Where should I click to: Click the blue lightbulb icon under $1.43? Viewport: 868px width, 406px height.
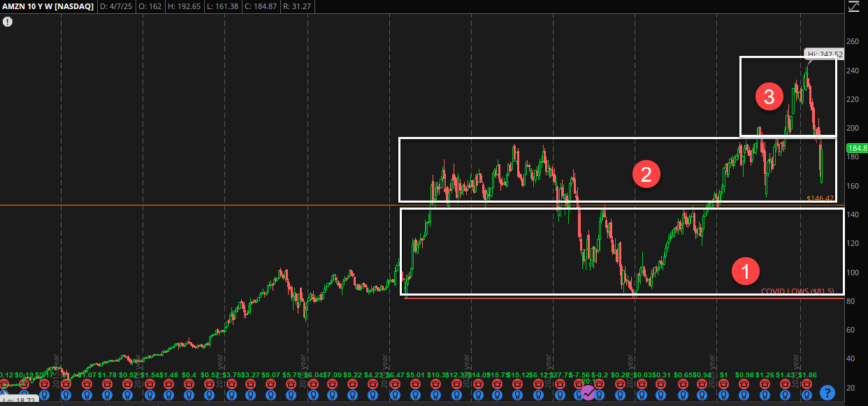click(784, 395)
